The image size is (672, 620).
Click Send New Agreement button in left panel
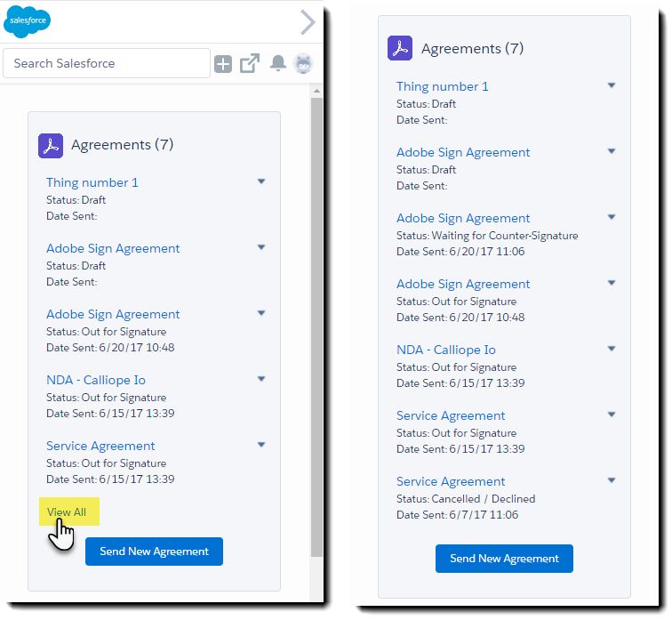(x=154, y=552)
